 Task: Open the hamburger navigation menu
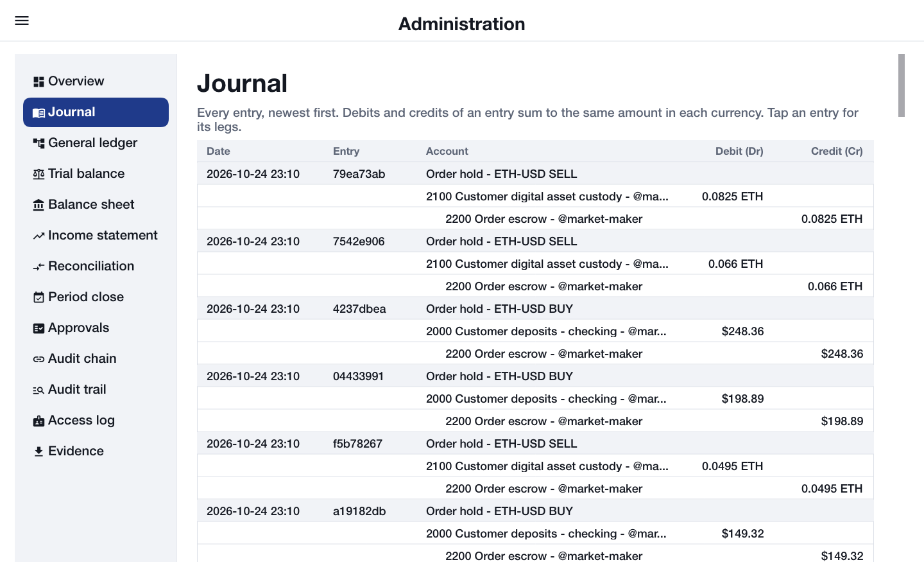(22, 21)
